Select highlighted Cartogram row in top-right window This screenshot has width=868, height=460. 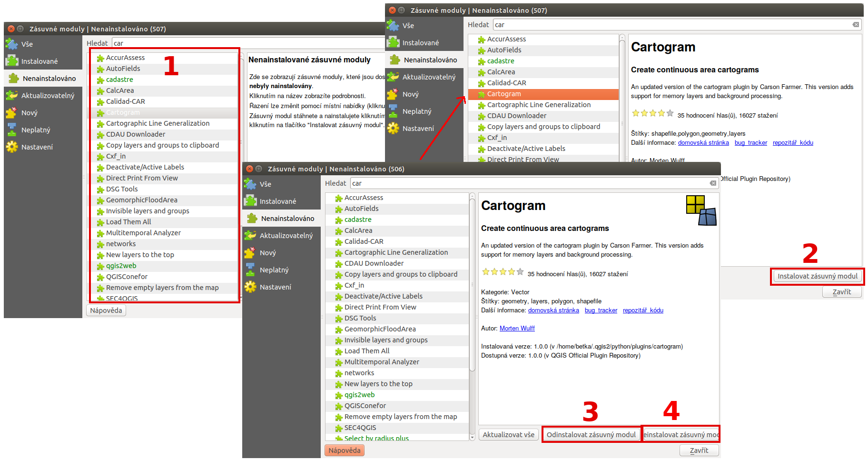pyautogui.click(x=543, y=94)
